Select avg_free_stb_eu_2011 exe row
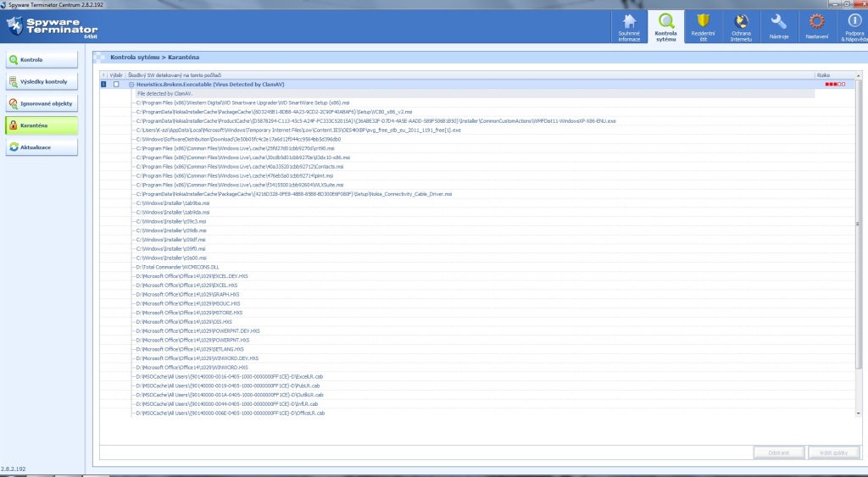 tap(298, 130)
